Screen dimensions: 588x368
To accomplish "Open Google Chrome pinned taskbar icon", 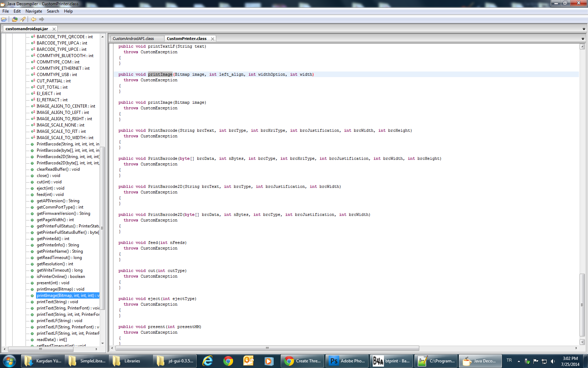I will pyautogui.click(x=228, y=361).
